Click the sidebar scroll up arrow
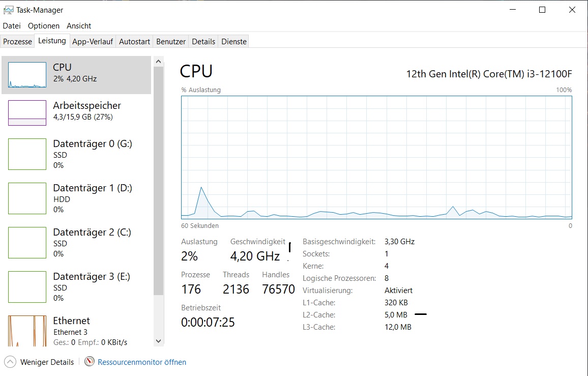 point(158,62)
